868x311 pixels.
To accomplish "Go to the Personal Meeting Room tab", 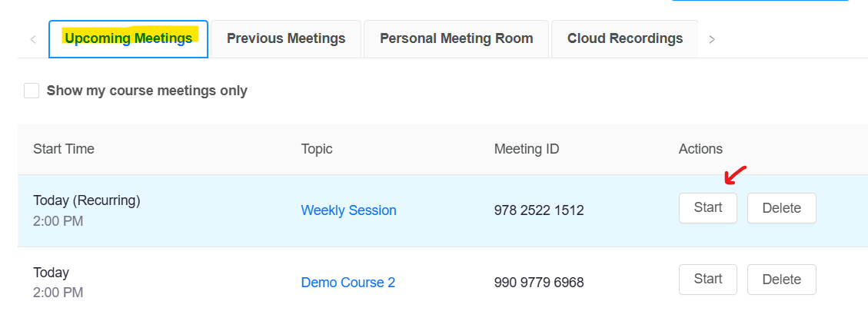I will point(456,39).
